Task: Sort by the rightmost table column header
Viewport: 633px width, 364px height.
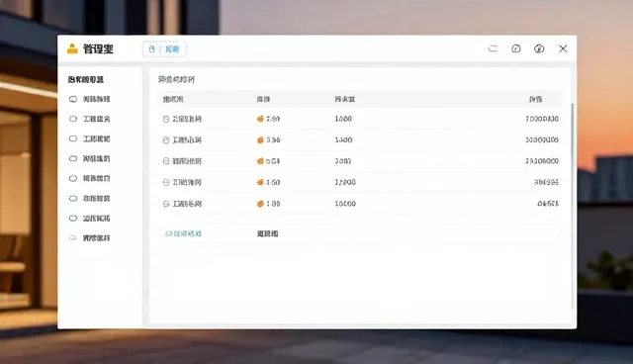Action: point(536,99)
